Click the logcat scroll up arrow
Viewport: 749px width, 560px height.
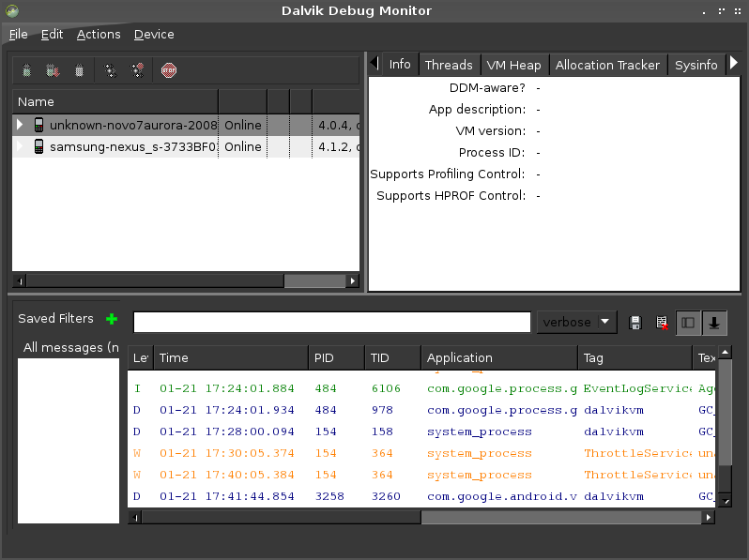click(x=726, y=353)
